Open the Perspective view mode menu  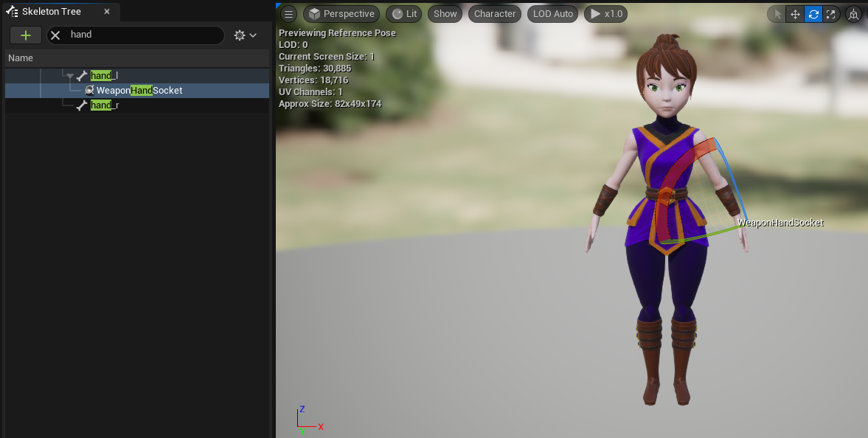[341, 14]
